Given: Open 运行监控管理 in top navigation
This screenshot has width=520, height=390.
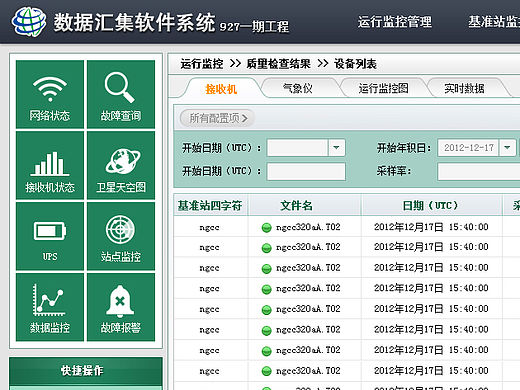Looking at the screenshot, I should click(395, 22).
